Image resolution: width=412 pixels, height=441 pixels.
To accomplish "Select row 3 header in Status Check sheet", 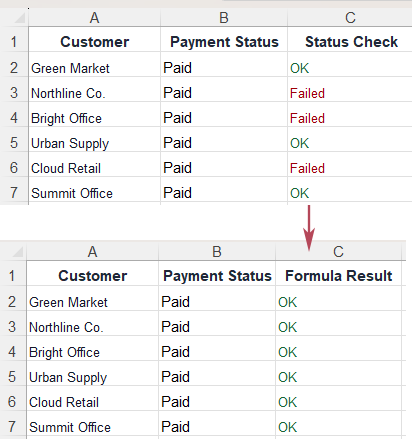I will tap(14, 89).
